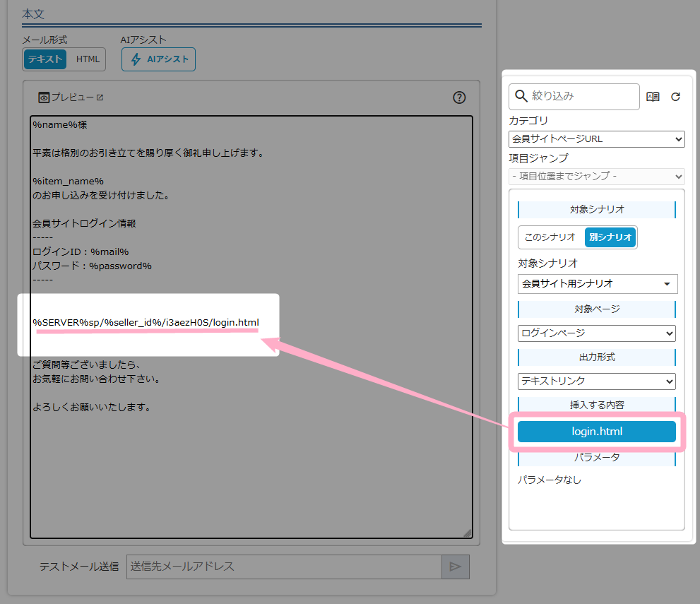This screenshot has height=604, width=700.
Task: Choose 別シナリオ scenario option
Action: click(610, 237)
